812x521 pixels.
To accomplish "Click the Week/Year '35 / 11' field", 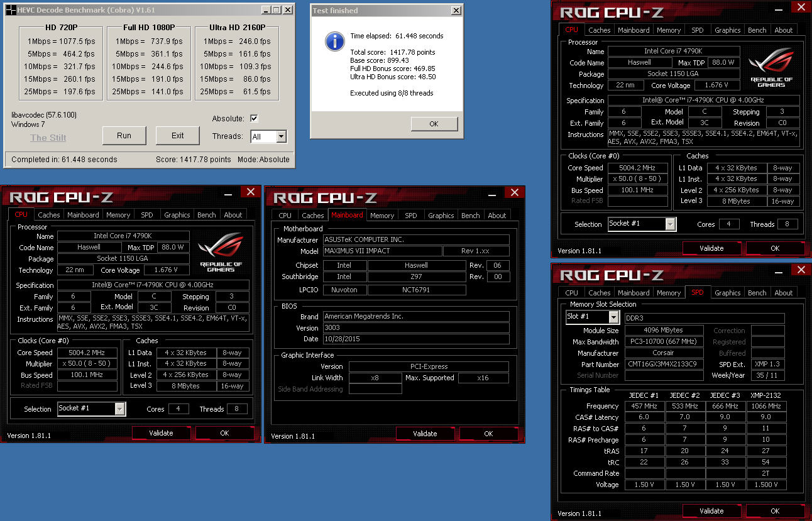I will tap(768, 375).
